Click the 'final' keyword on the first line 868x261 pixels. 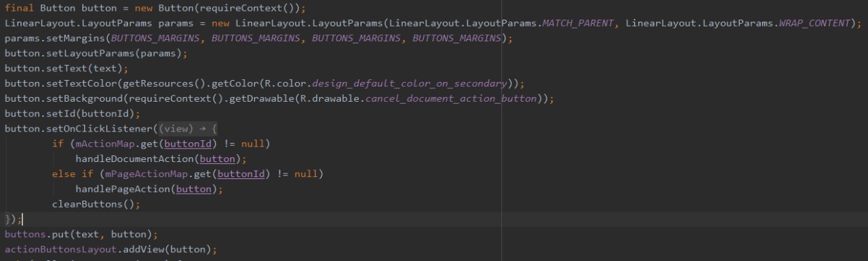coord(19,8)
